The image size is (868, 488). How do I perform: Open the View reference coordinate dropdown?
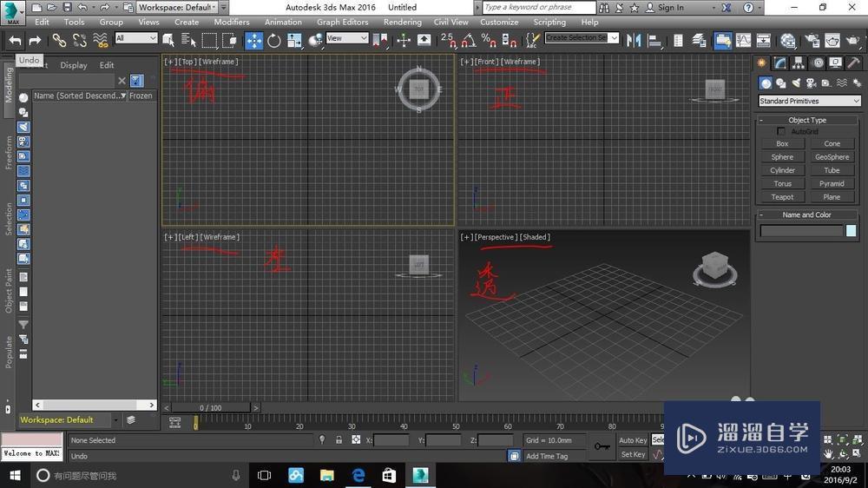pos(347,37)
